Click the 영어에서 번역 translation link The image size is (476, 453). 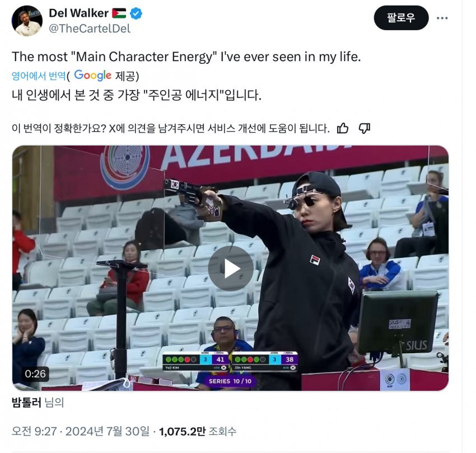(x=39, y=76)
